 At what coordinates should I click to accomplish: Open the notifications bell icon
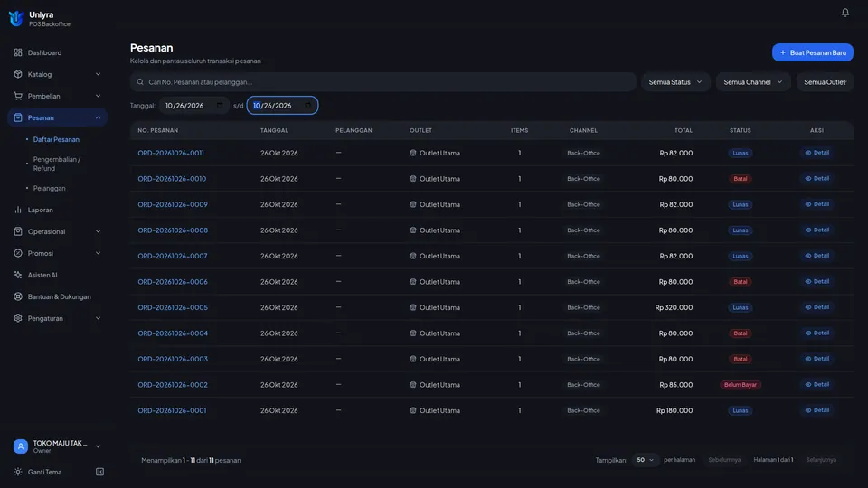pyautogui.click(x=844, y=12)
